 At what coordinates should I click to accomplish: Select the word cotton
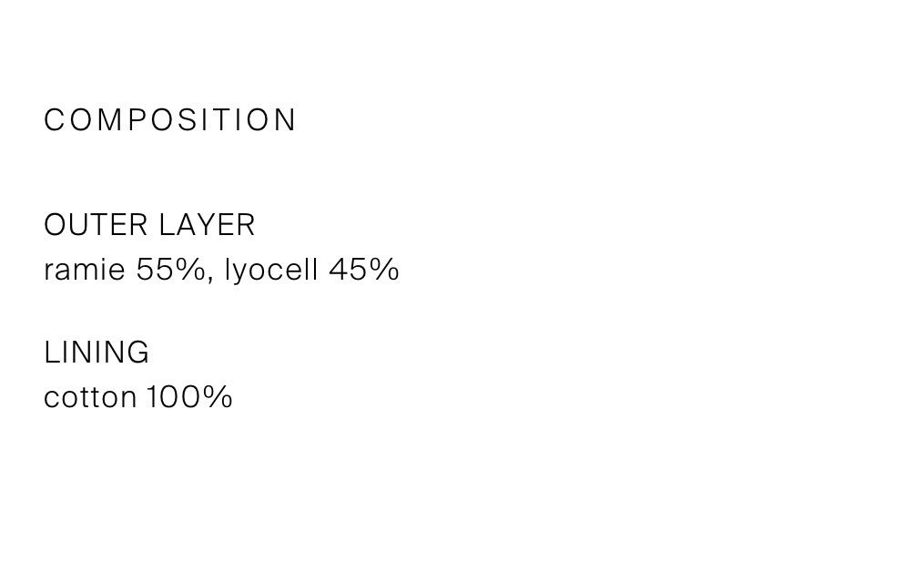pyautogui.click(x=90, y=397)
